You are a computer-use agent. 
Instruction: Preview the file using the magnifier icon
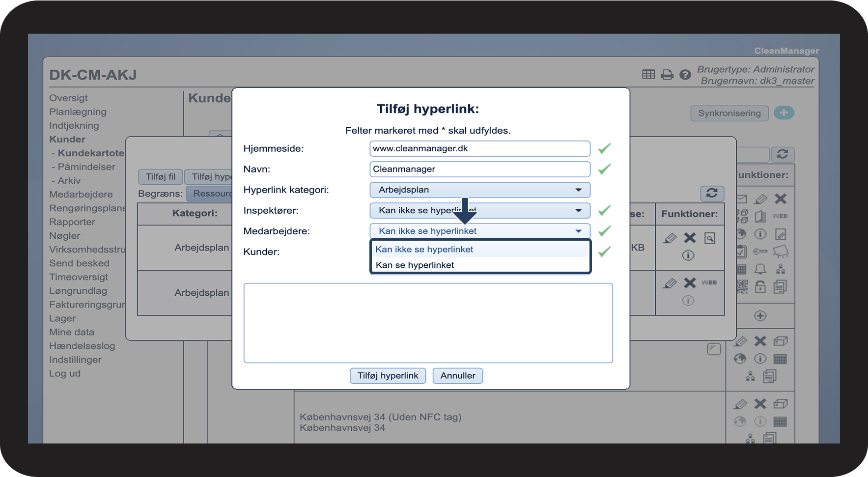pyautogui.click(x=710, y=238)
